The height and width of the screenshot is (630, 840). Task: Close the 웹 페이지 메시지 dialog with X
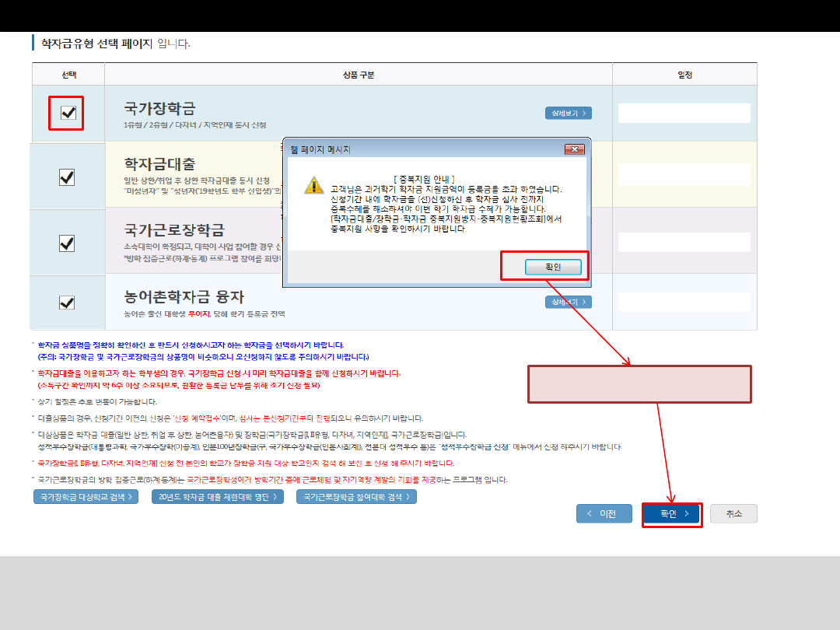(574, 149)
